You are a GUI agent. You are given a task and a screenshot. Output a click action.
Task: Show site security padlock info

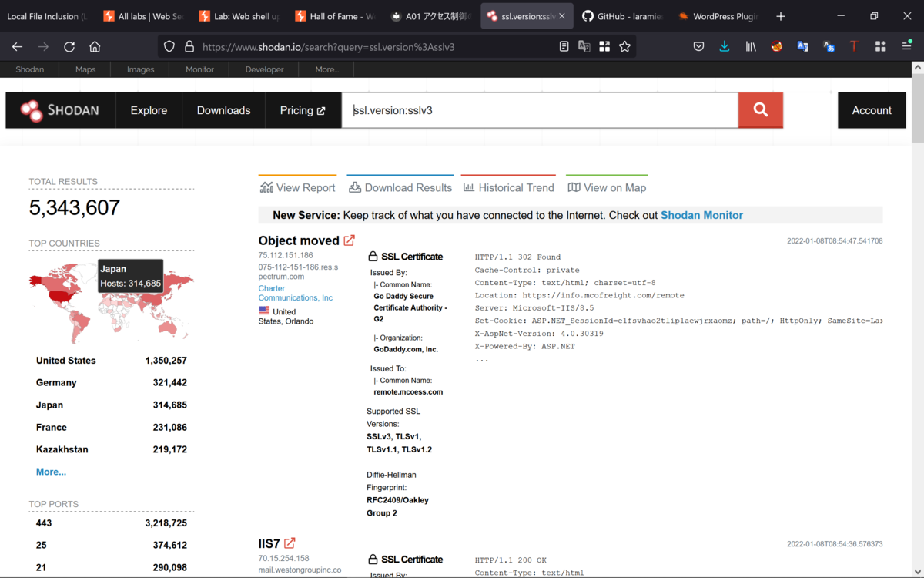[x=189, y=47]
